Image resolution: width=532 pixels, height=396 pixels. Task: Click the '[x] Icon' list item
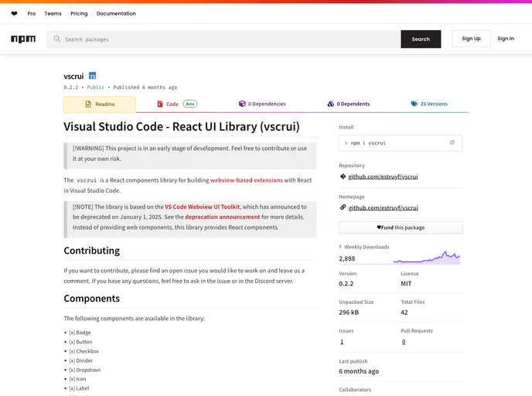(77, 379)
